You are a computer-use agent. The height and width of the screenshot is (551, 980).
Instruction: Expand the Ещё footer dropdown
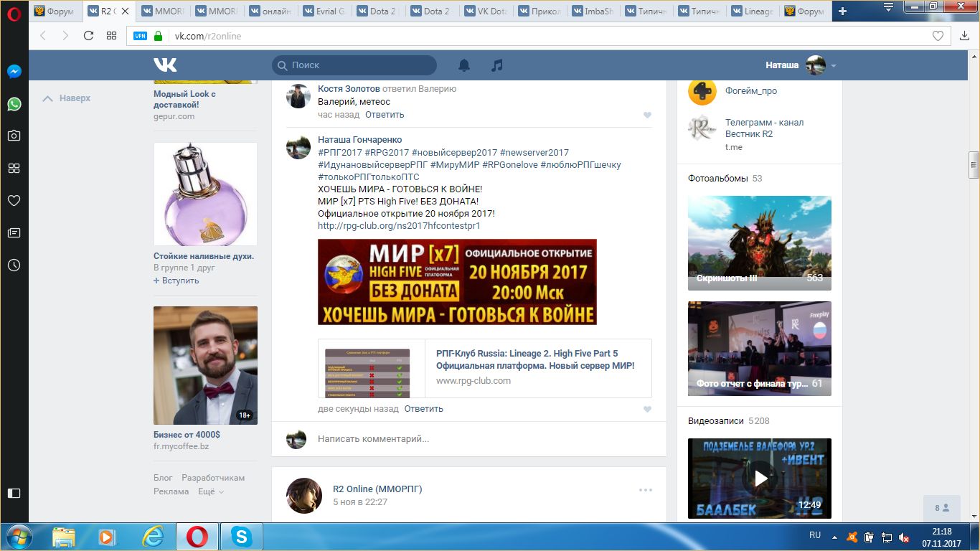211,491
